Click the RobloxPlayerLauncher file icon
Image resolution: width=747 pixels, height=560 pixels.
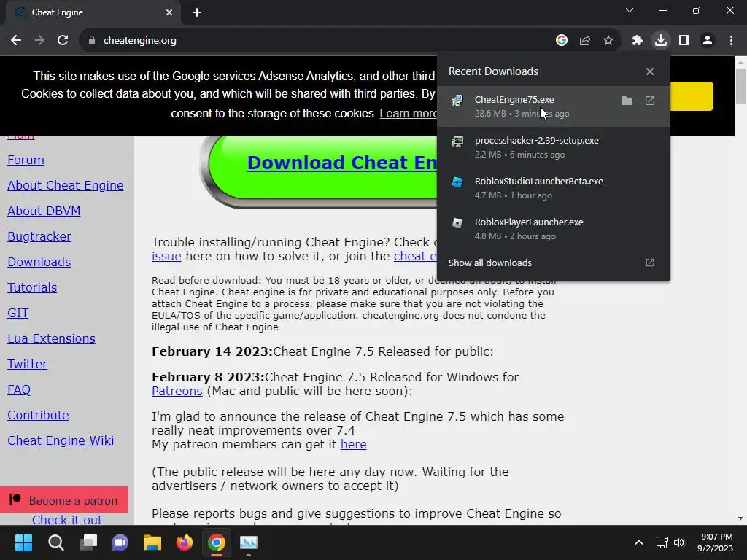[457, 223]
